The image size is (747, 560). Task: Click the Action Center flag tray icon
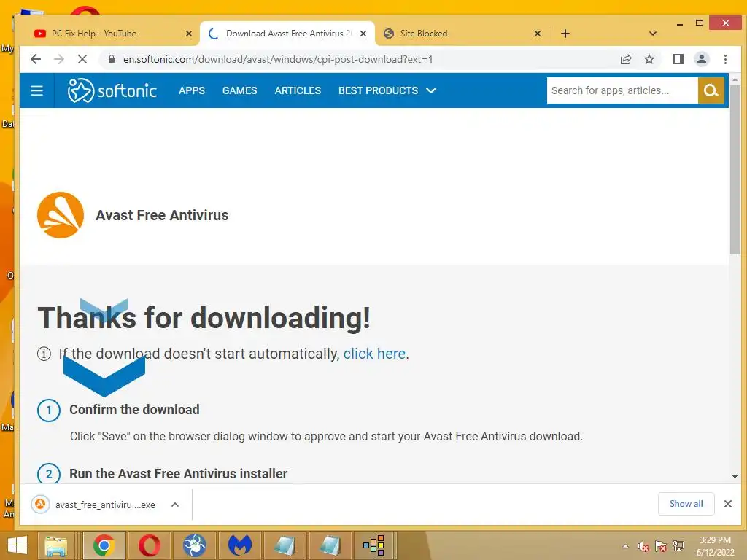tap(661, 547)
